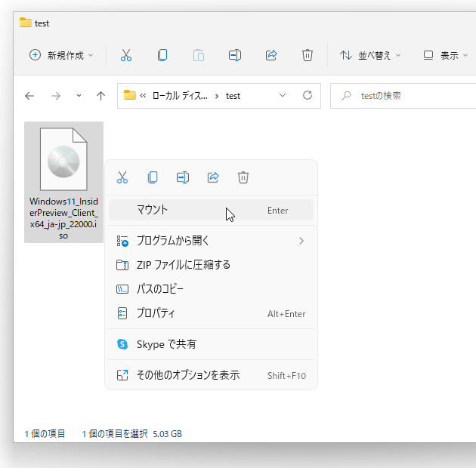Click the Cut scissors icon in the context menu
The image size is (476, 468).
[122, 177]
